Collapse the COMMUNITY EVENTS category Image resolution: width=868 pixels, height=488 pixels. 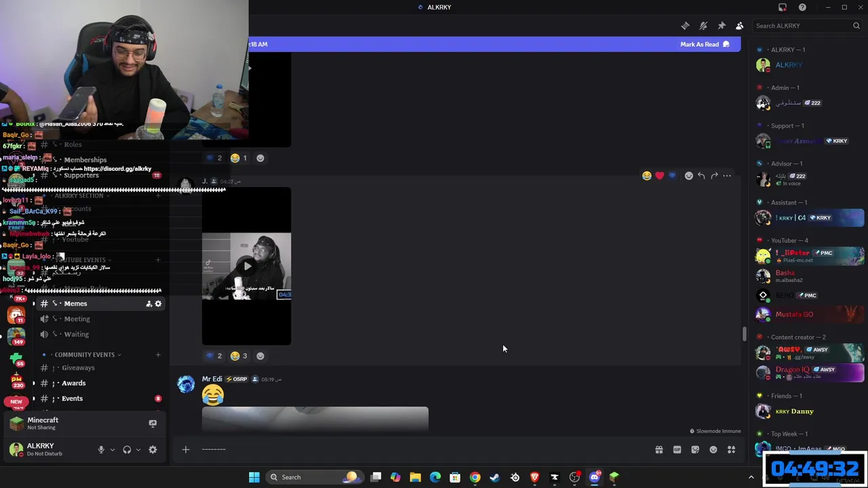(x=84, y=354)
